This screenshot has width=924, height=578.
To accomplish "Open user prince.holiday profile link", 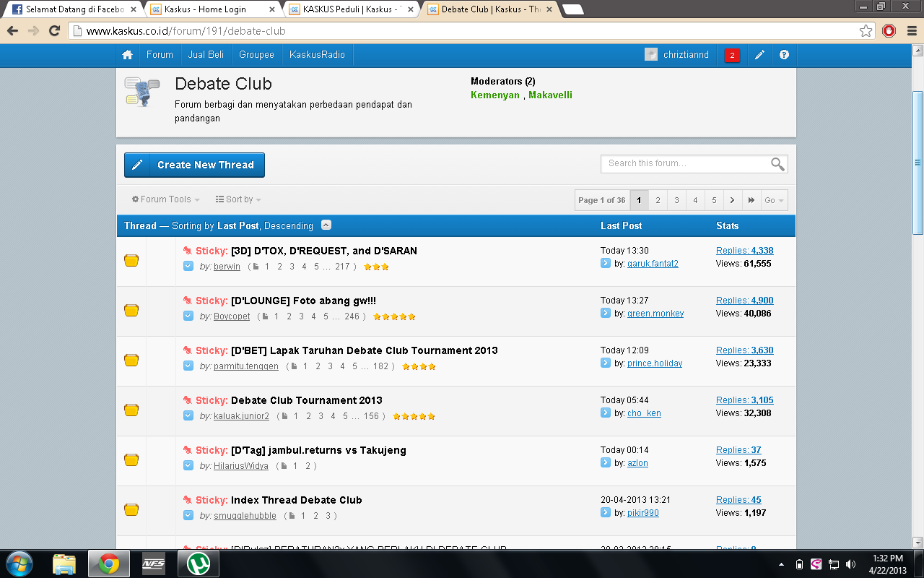I will tap(655, 363).
